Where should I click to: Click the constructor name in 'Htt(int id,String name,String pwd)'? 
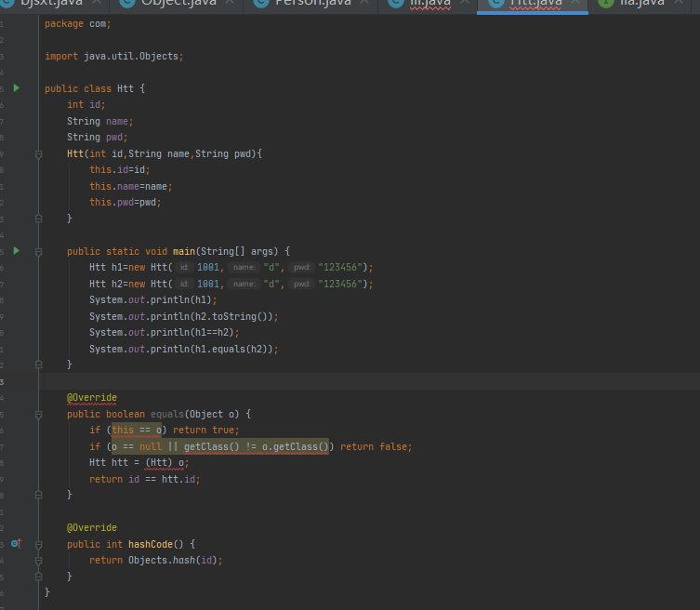tap(75, 153)
